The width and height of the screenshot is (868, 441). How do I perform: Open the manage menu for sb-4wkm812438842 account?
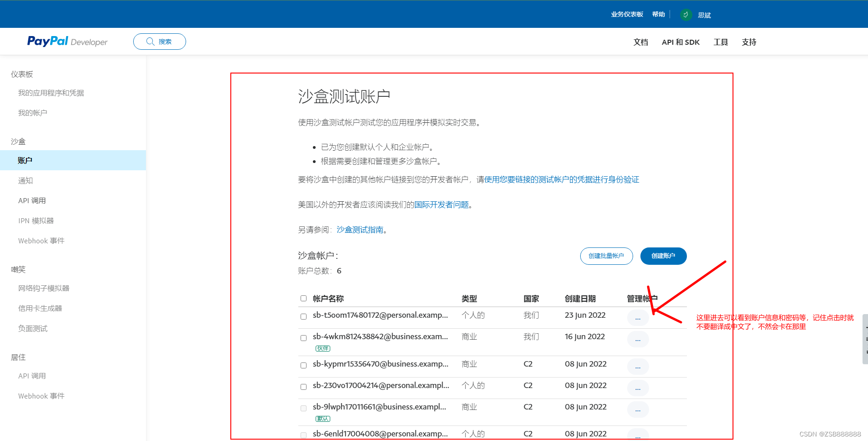point(638,339)
